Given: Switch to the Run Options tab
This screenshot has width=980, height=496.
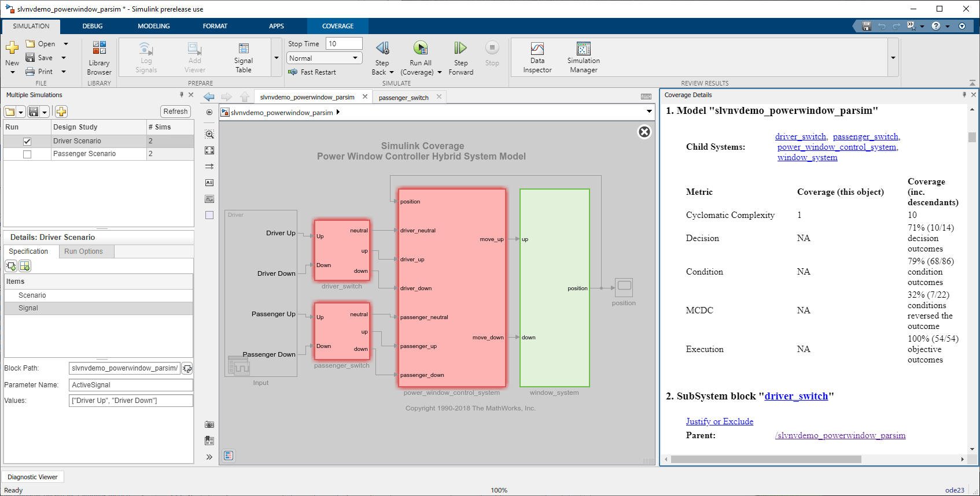Looking at the screenshot, I should click(83, 251).
